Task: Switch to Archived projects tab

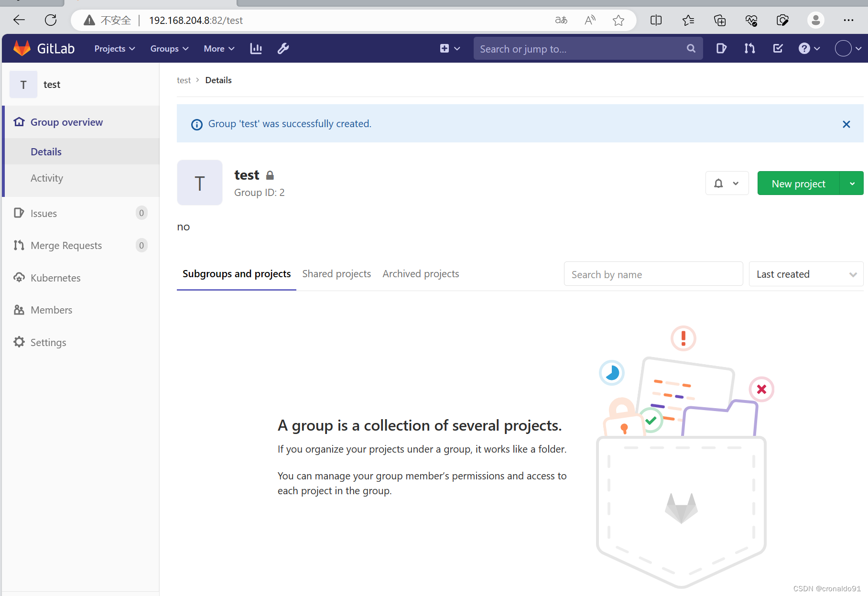Action: (x=421, y=274)
